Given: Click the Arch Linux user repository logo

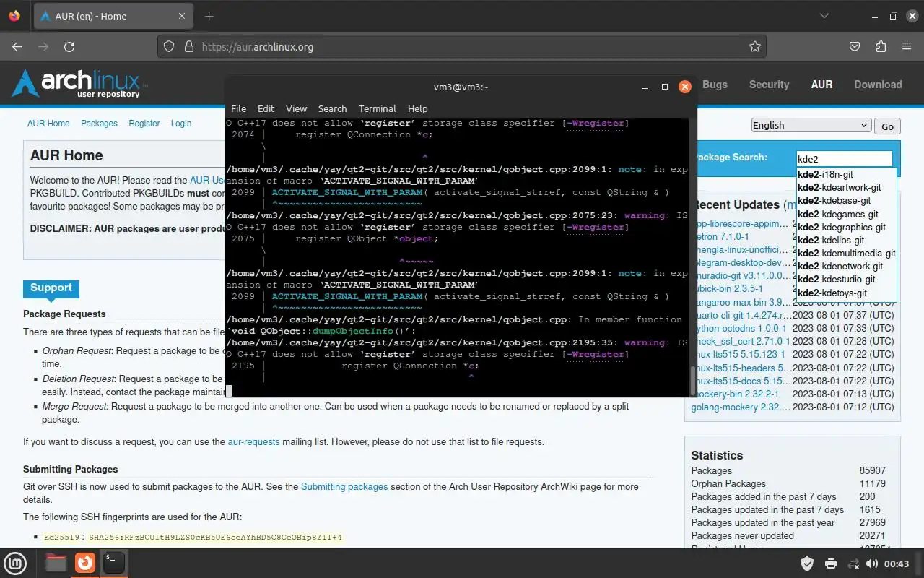Looking at the screenshot, I should pos(79,84).
